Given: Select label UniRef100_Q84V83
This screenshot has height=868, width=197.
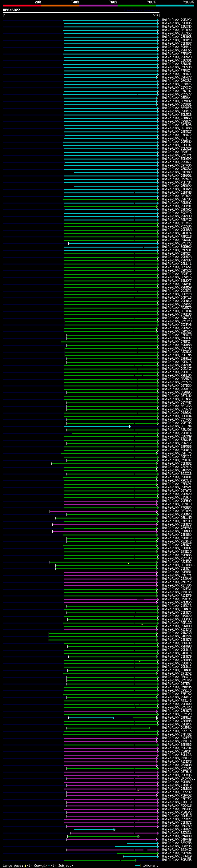Looking at the screenshot, I should pyautogui.click(x=176, y=528).
